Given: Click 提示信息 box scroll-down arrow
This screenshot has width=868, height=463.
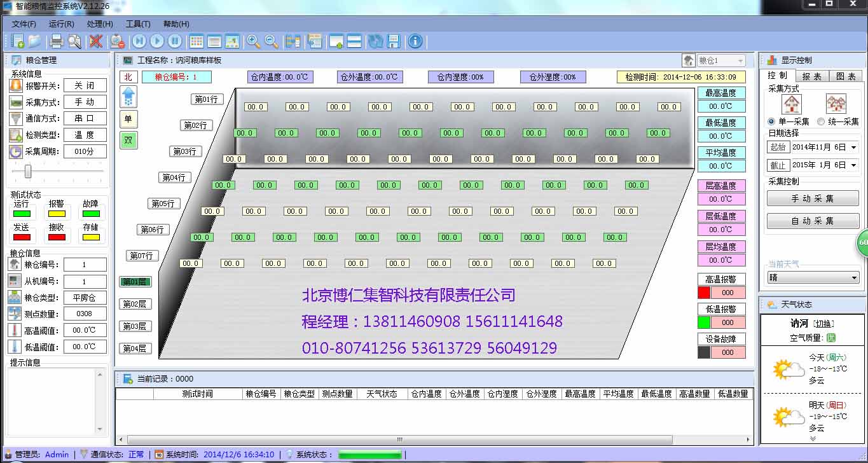Looking at the screenshot, I should [x=100, y=429].
